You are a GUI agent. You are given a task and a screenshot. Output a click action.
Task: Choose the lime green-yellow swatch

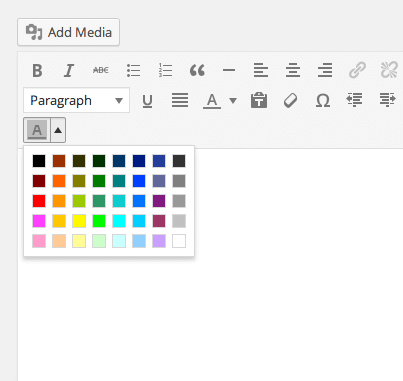click(79, 201)
